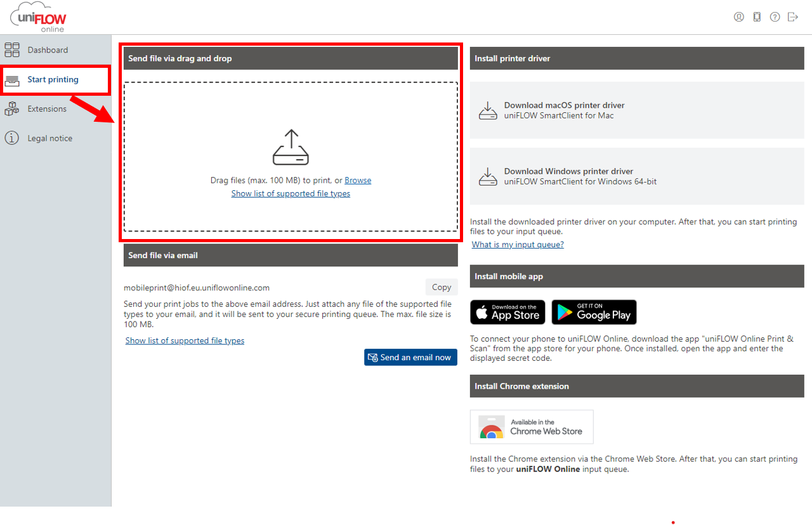Open the What is my input queue link

click(x=518, y=245)
